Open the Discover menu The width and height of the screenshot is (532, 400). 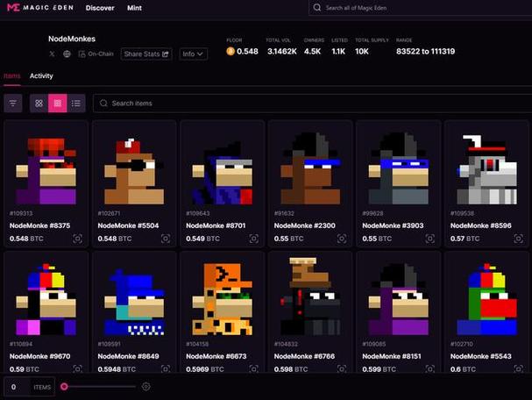pos(100,8)
